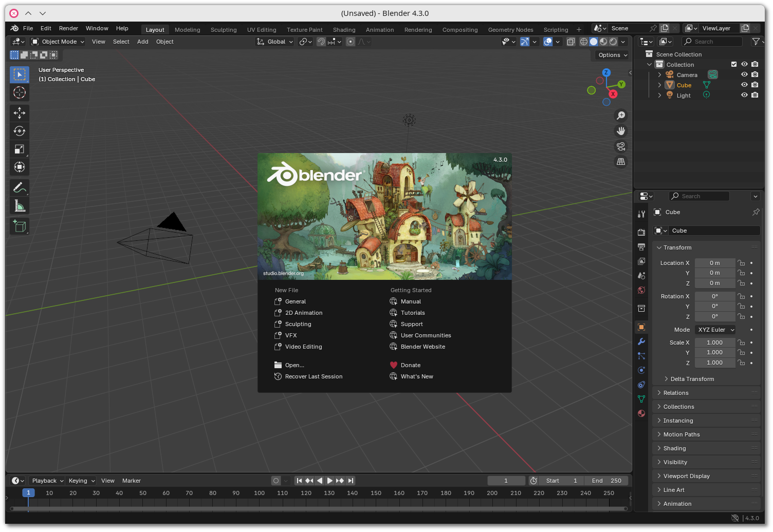Open the Material properties tab

(641, 413)
